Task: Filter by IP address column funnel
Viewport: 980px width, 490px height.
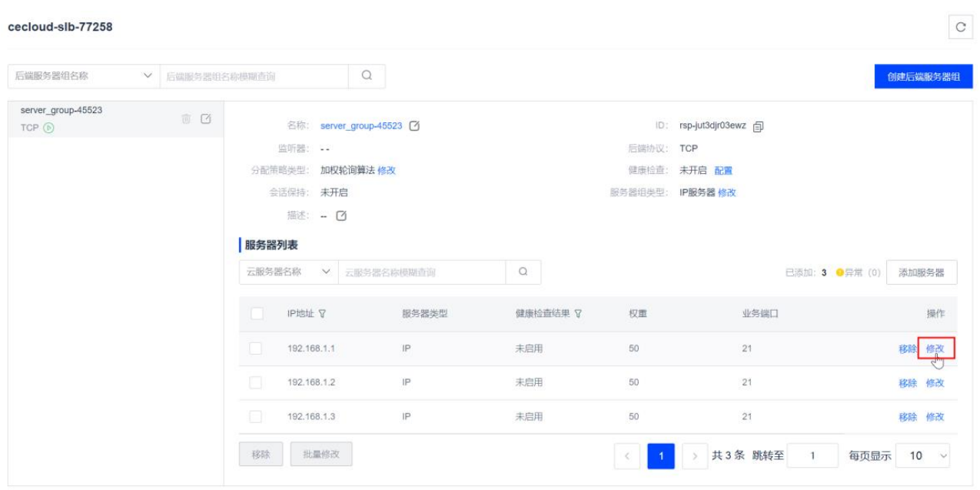Action: [x=323, y=314]
